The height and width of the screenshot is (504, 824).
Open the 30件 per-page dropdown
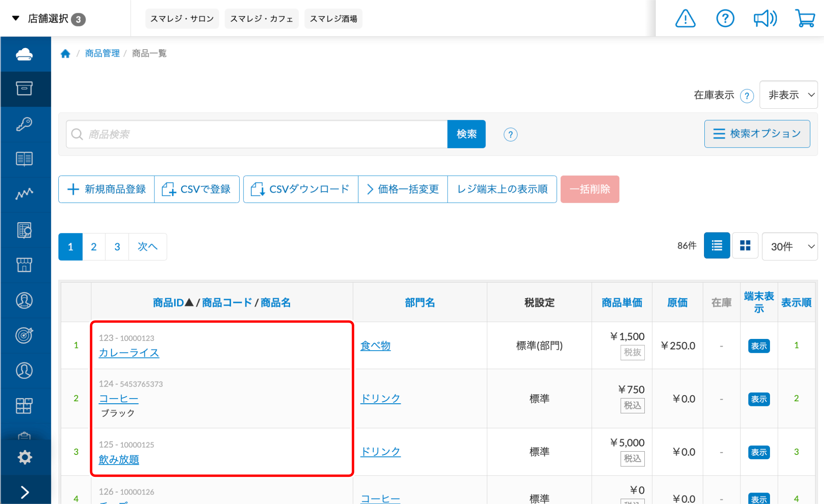790,247
